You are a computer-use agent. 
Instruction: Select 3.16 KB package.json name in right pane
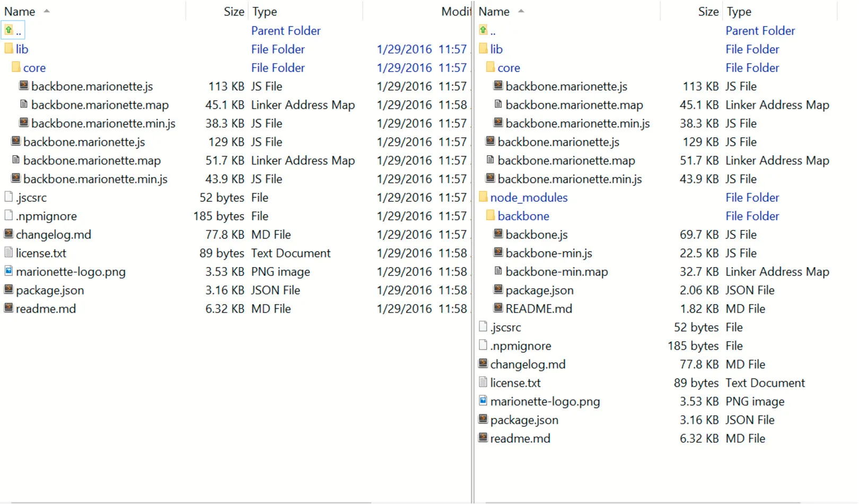(x=524, y=420)
